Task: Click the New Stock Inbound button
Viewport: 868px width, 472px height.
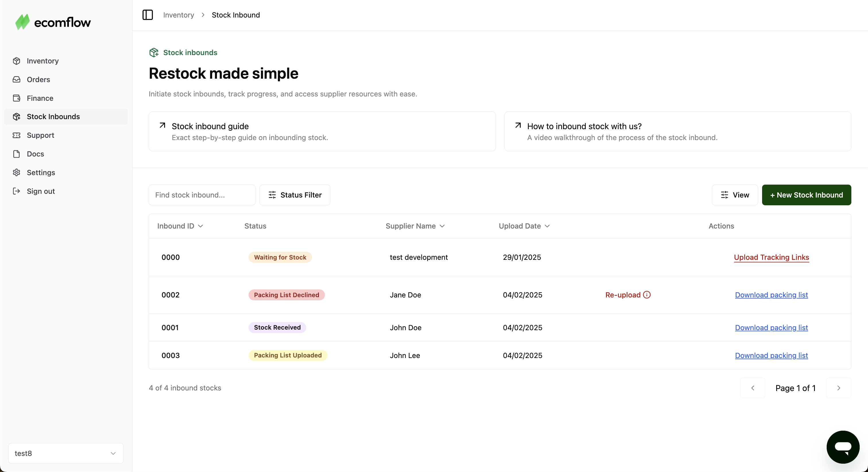Action: (x=806, y=195)
